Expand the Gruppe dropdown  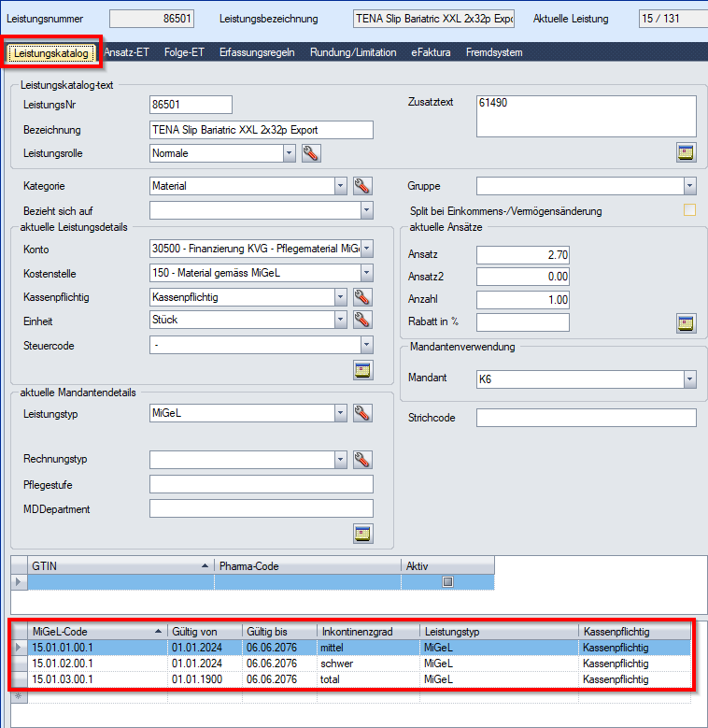pyautogui.click(x=689, y=186)
